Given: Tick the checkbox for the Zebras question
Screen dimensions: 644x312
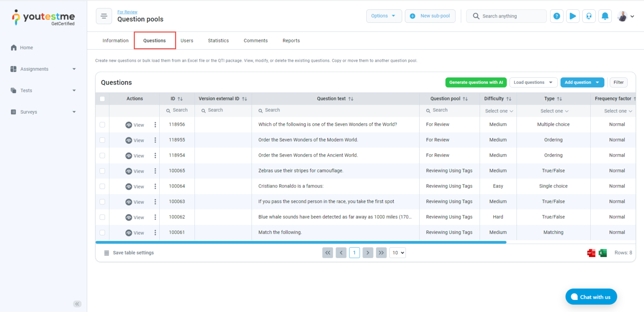Looking at the screenshot, I should click(x=102, y=171).
